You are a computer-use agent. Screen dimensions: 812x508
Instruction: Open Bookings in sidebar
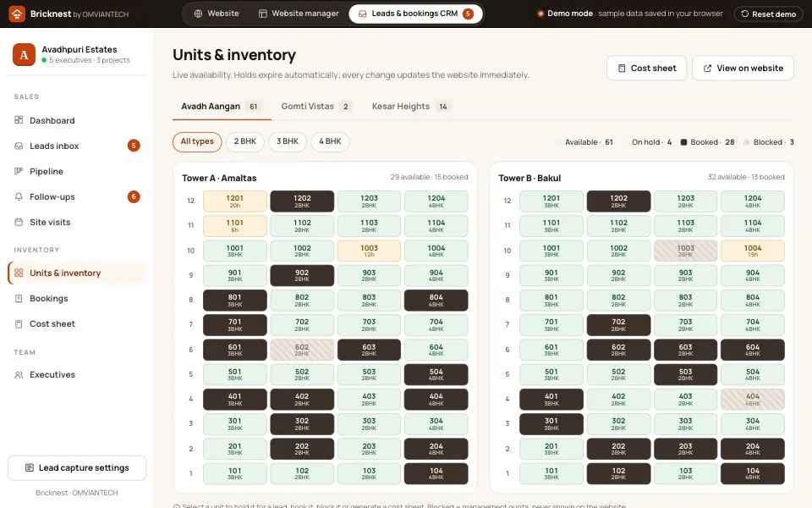tap(77, 298)
